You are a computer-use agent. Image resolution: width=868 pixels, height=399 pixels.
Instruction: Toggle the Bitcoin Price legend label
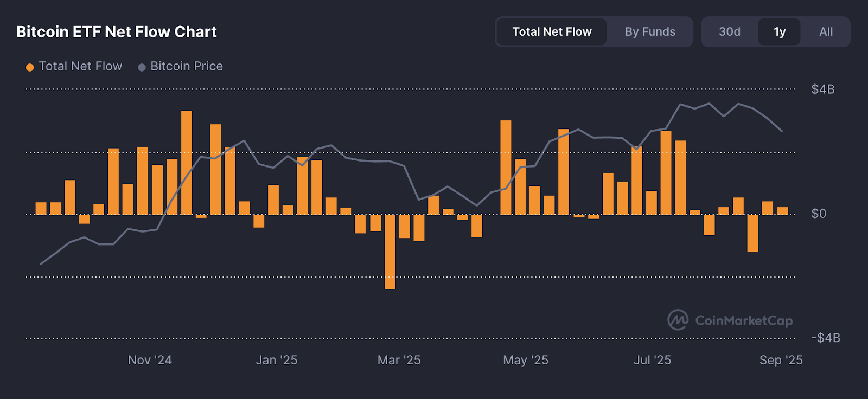click(x=187, y=66)
